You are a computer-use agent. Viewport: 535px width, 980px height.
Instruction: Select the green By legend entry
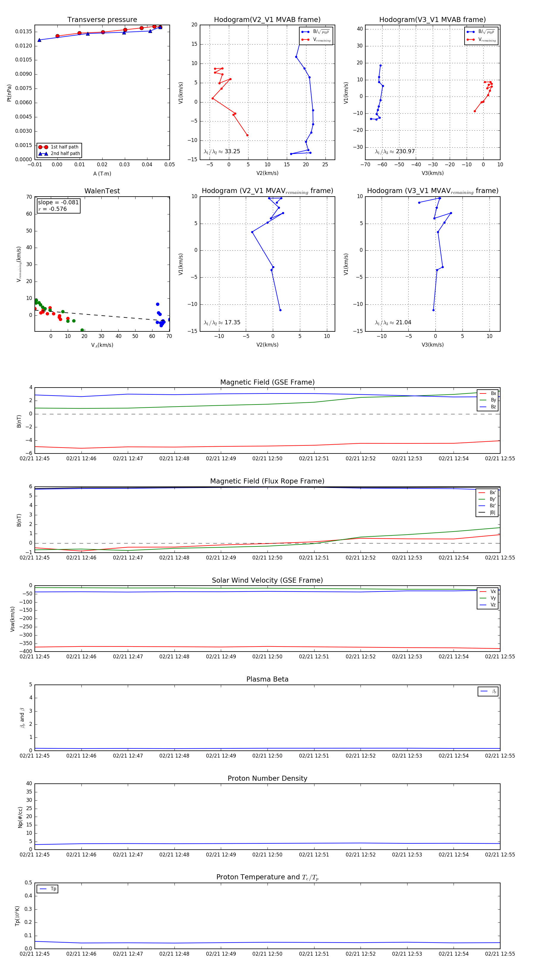(488, 400)
